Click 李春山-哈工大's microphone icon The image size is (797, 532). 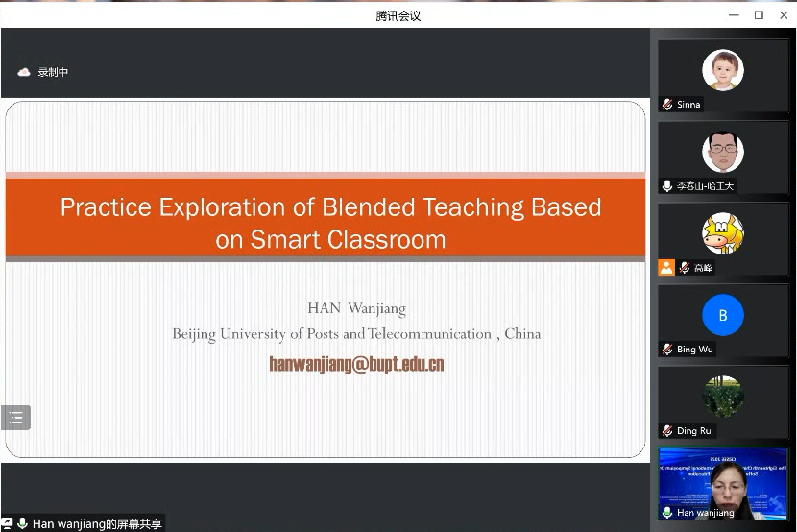tap(667, 186)
